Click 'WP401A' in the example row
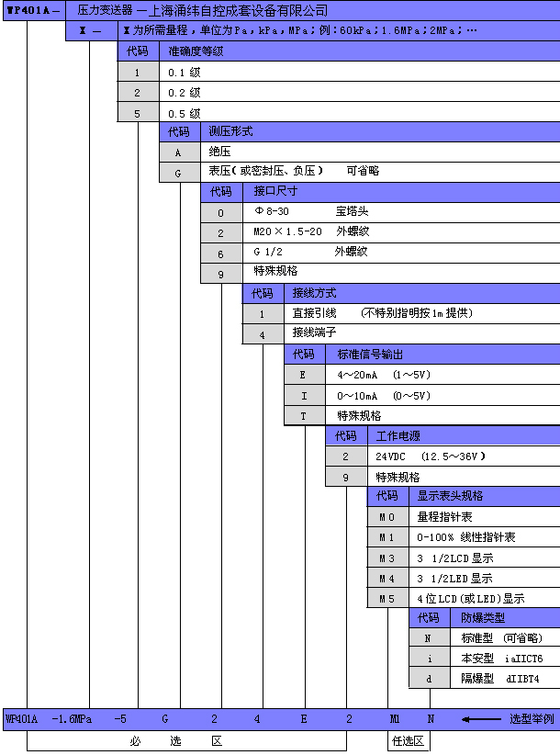 click(x=21, y=719)
